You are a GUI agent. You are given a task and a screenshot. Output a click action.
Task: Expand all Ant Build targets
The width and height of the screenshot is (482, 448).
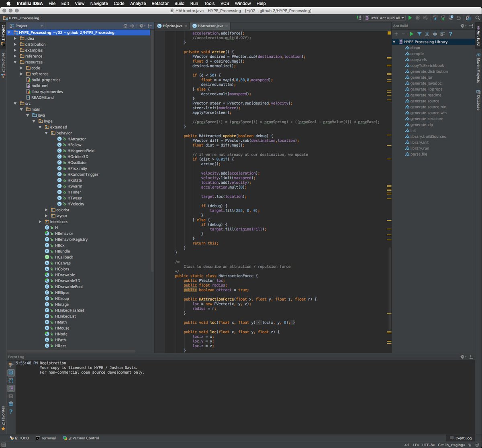click(427, 34)
